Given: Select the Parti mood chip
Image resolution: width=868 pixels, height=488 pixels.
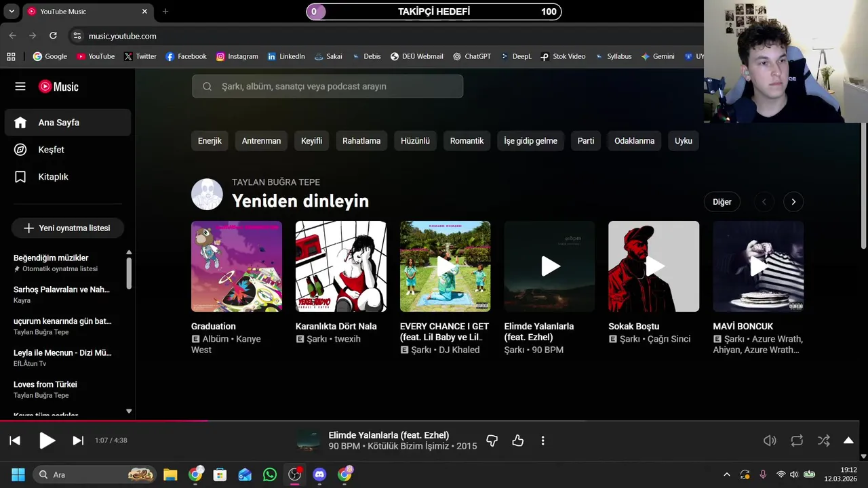Looking at the screenshot, I should coord(586,141).
